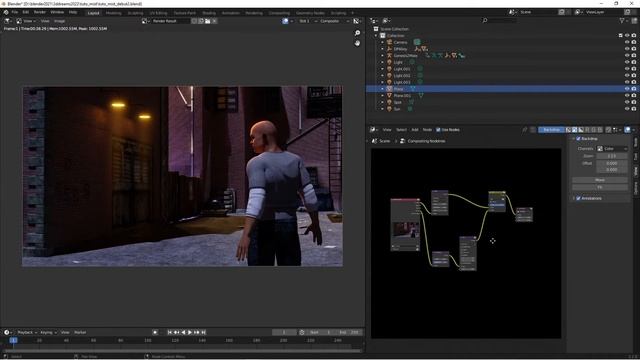
Task: Click the Blender logo menu icon
Action: [6, 12]
